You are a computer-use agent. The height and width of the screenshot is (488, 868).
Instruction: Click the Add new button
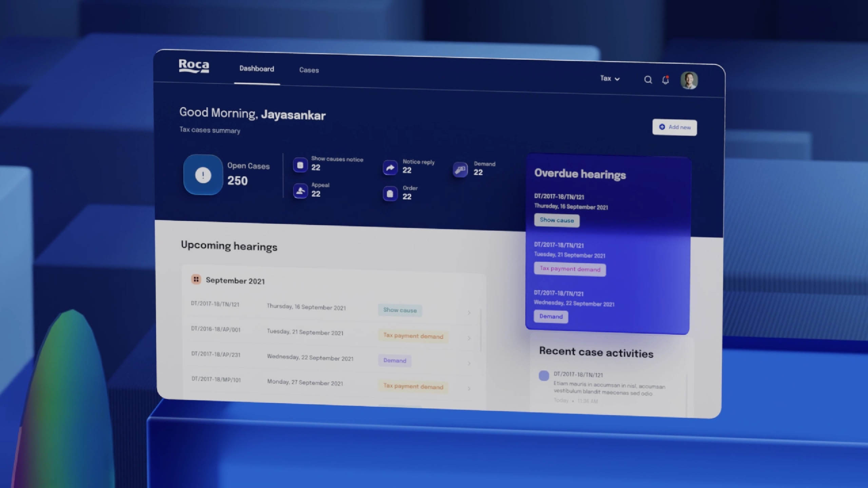tap(674, 127)
